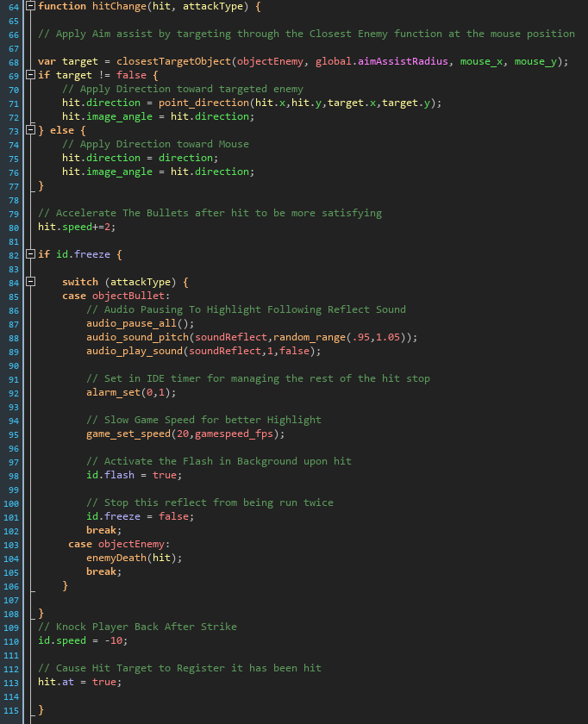Click the 'function' keyword on line 64
Viewport: 588px width, 724px height.
click(62, 6)
